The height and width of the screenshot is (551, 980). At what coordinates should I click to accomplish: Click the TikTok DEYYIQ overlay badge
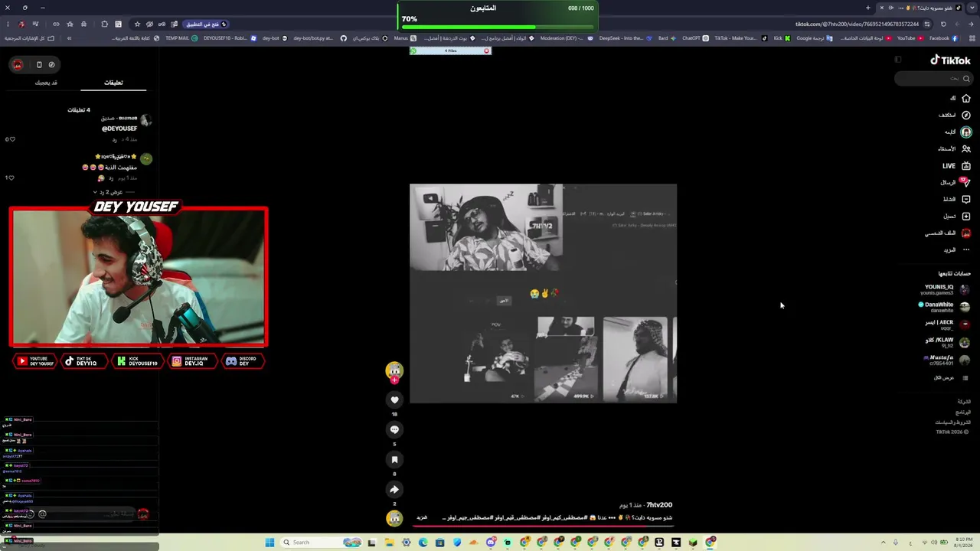coord(83,361)
